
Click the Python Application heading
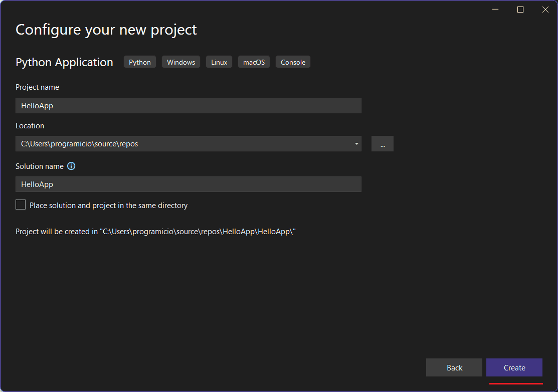pyautogui.click(x=64, y=62)
